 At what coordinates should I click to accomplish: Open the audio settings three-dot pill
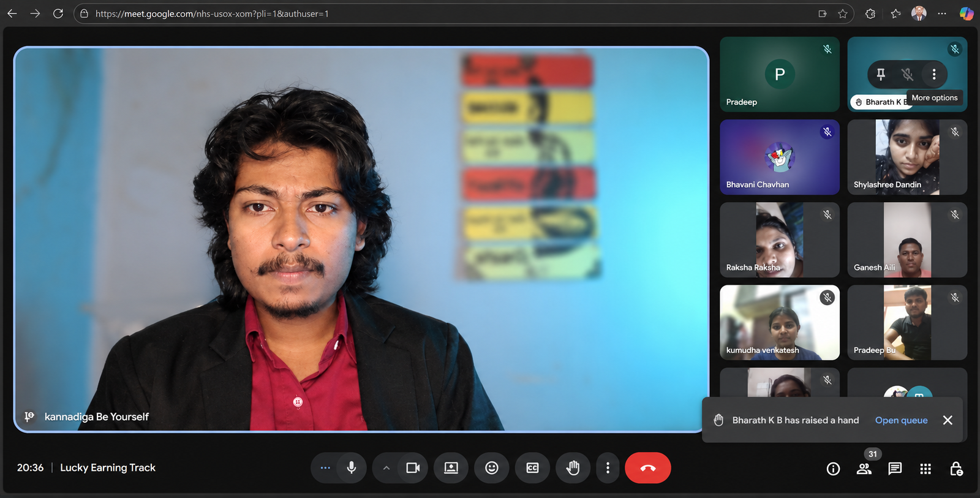325,468
